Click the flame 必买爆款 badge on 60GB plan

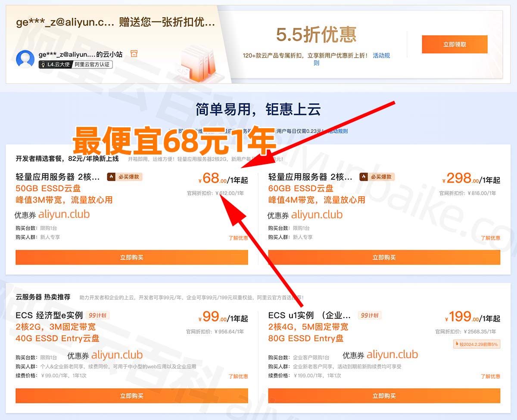tap(377, 177)
